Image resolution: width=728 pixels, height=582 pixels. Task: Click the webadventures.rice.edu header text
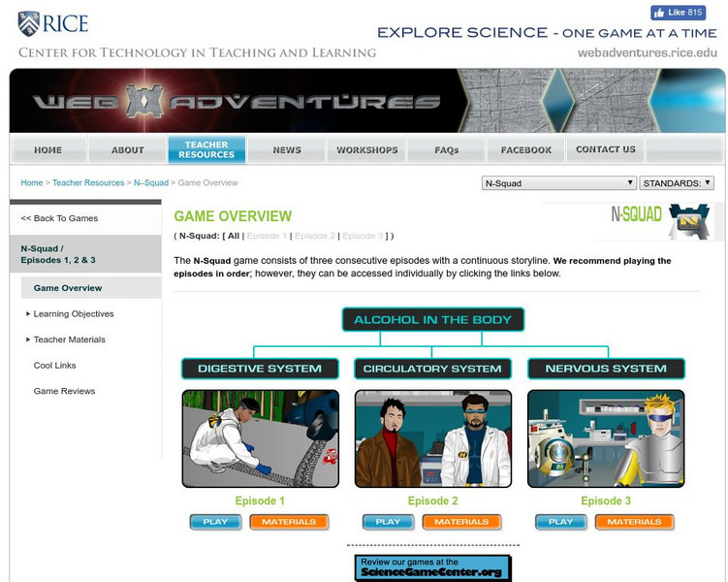click(648, 52)
